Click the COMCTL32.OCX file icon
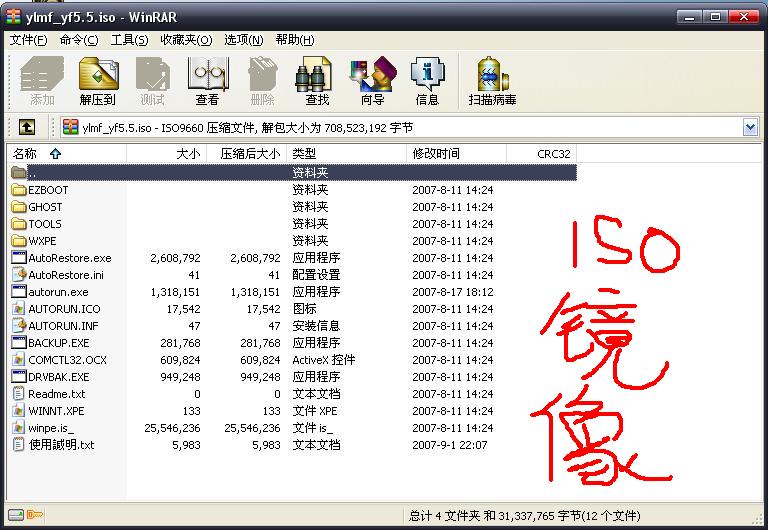768x530 pixels. click(x=19, y=360)
